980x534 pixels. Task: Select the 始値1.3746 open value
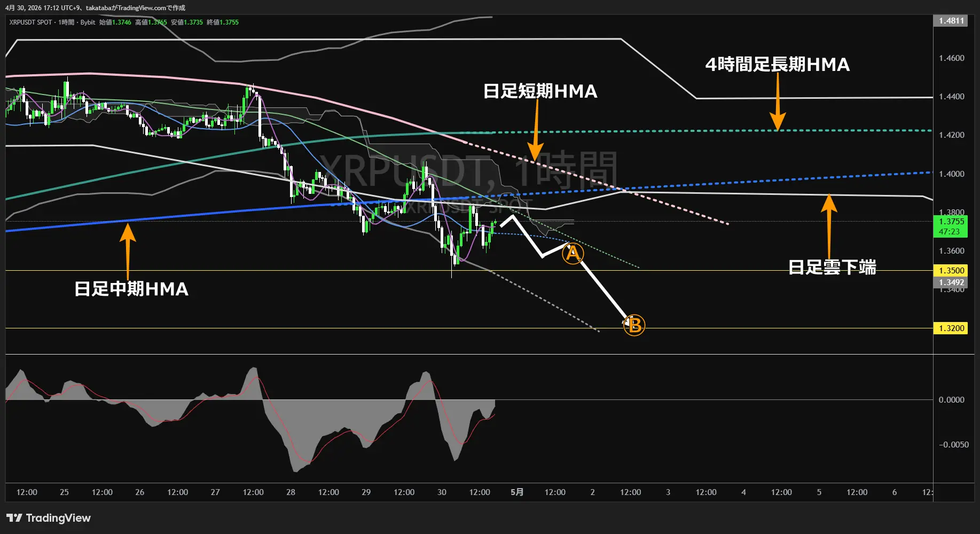pyautogui.click(x=115, y=22)
